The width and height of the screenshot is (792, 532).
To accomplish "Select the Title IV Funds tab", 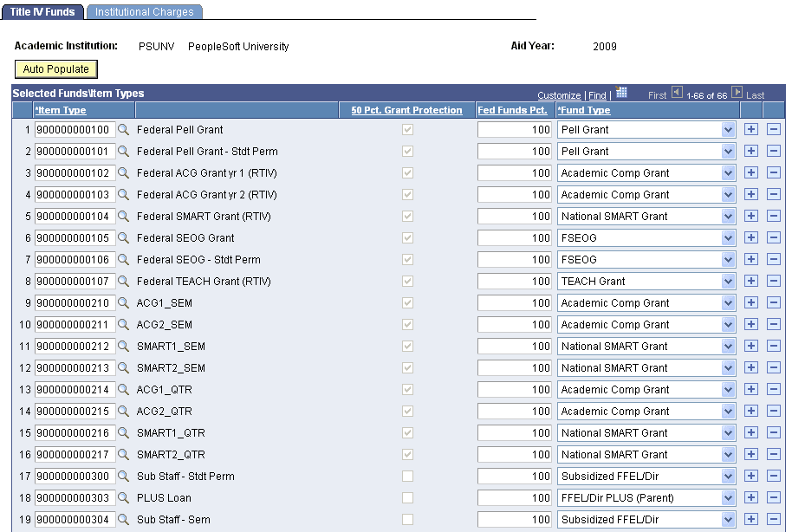I will pyautogui.click(x=42, y=12).
